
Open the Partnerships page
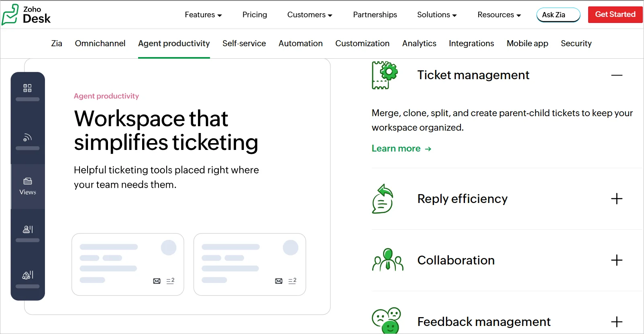coord(375,15)
